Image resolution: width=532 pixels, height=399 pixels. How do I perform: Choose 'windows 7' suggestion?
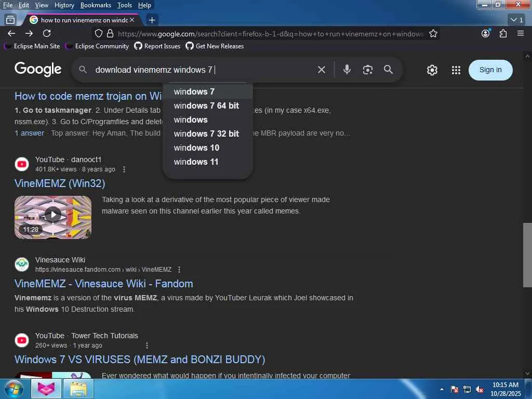[x=208, y=91]
